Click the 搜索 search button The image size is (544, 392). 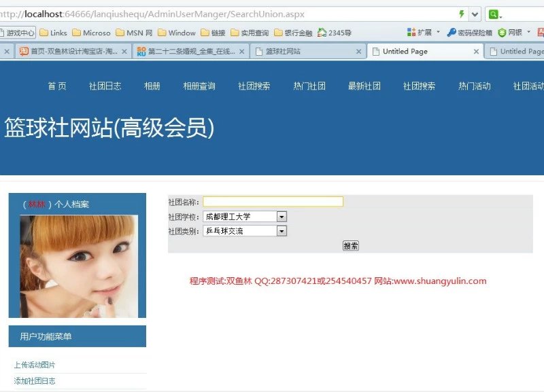[x=351, y=246]
